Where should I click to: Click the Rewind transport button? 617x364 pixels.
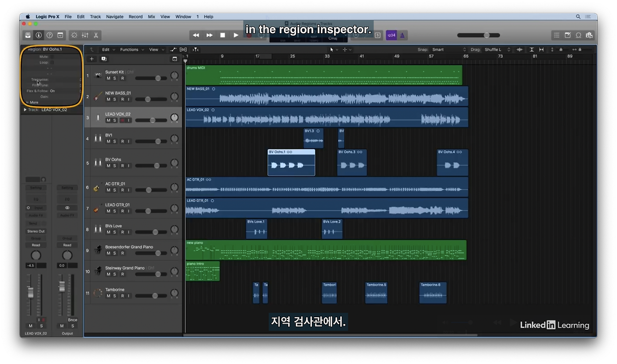196,35
